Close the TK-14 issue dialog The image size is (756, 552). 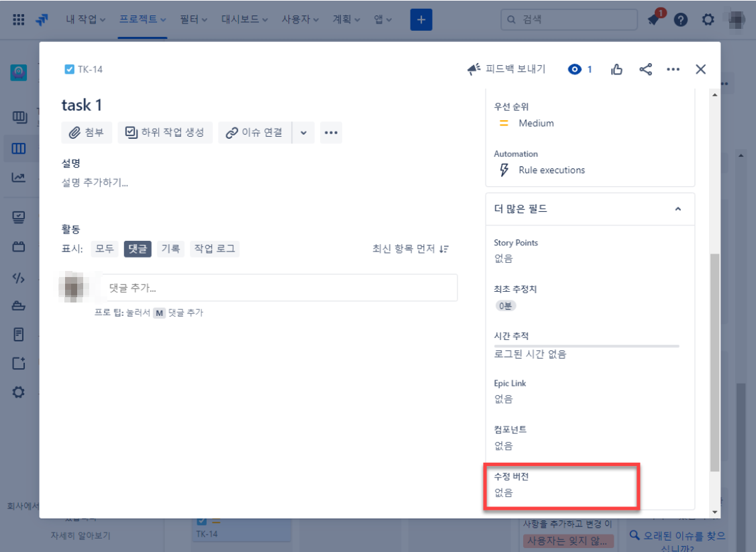click(700, 70)
